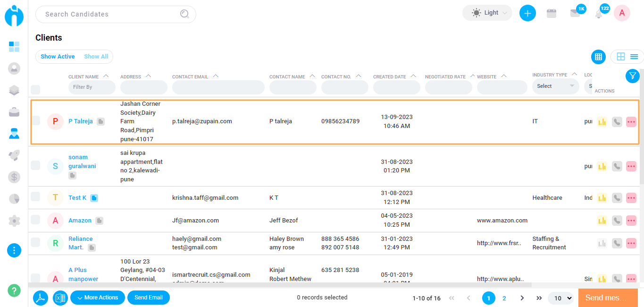Screen dimensions: 644x307
Task: Jump to last page arrow
Action: (x=539, y=298)
